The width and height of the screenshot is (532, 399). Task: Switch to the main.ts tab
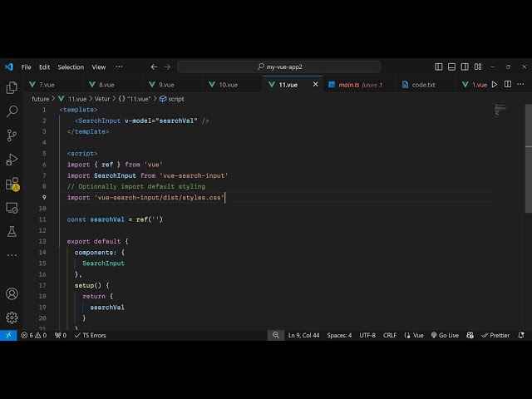tap(344, 85)
